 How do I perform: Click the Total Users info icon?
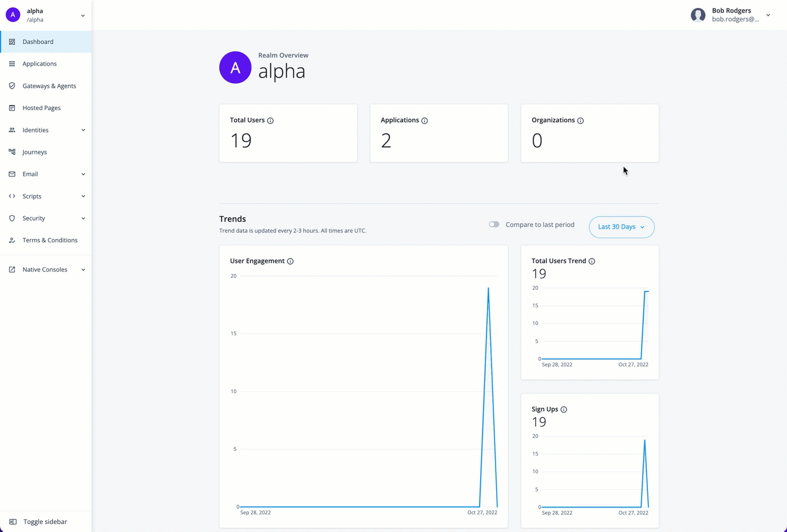point(270,120)
